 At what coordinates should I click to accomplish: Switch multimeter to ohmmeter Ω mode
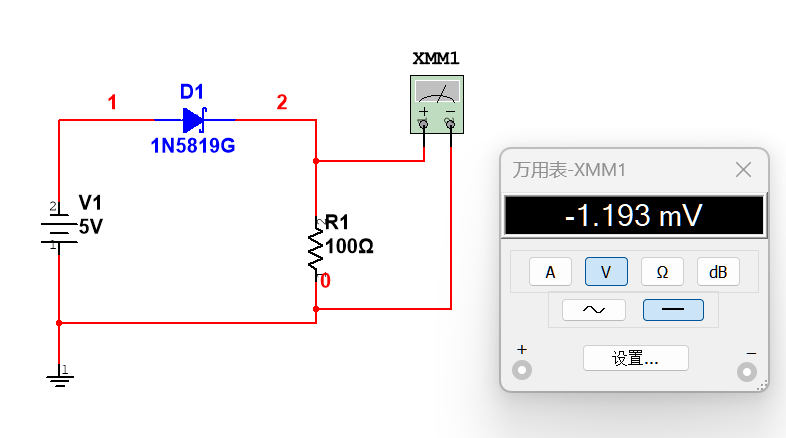[662, 272]
